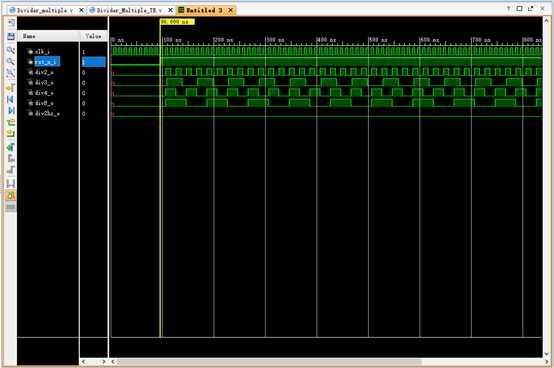This screenshot has height=368, width=554.
Task: Click the 700 ns ruler mark
Action: tap(482, 40)
